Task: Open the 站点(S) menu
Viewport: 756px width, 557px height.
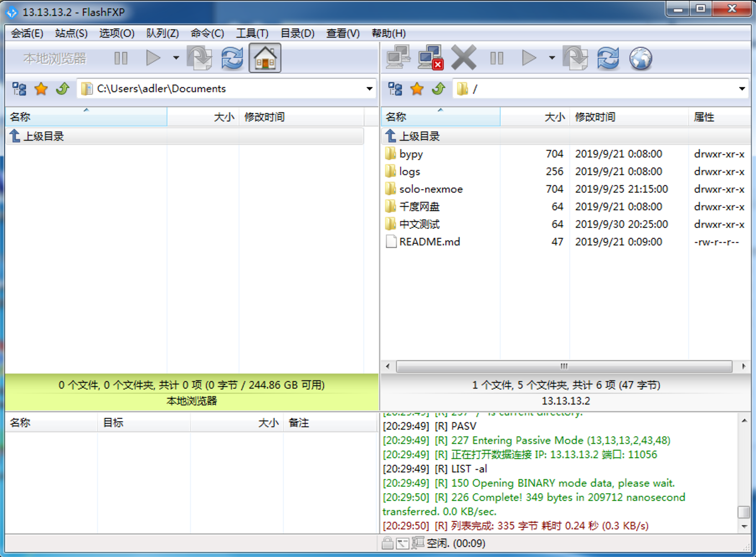Action: [71, 33]
